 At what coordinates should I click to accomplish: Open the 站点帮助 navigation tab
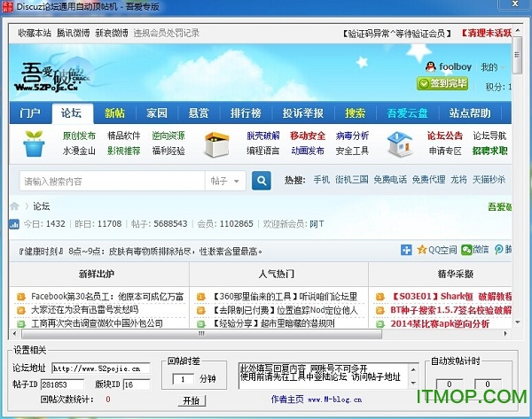[x=470, y=113]
